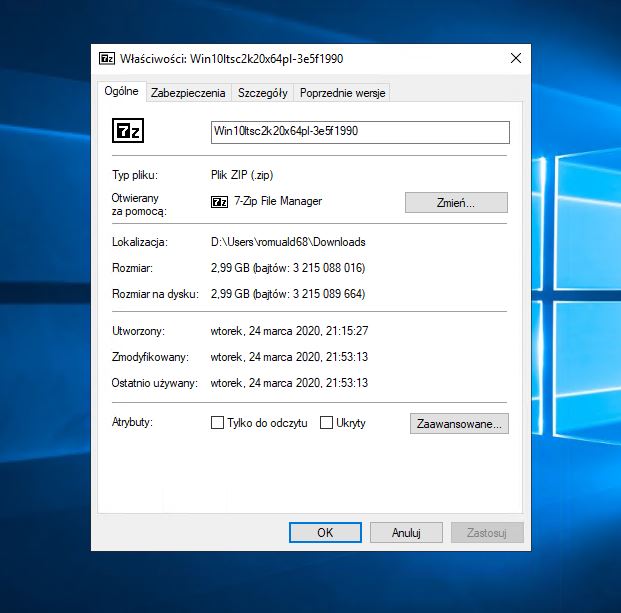Switch to the Zabezpieczenia tab
Image resolution: width=621 pixels, height=613 pixels.
[x=188, y=93]
